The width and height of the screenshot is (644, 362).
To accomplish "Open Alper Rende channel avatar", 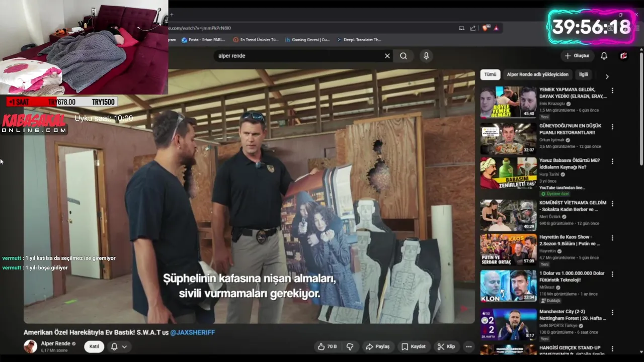I will [30, 346].
